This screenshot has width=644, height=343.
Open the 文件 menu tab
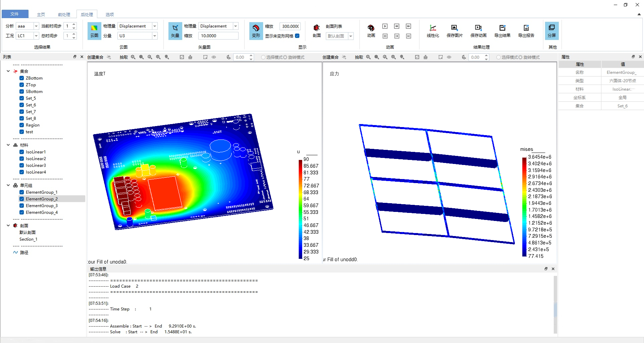pyautogui.click(x=15, y=14)
